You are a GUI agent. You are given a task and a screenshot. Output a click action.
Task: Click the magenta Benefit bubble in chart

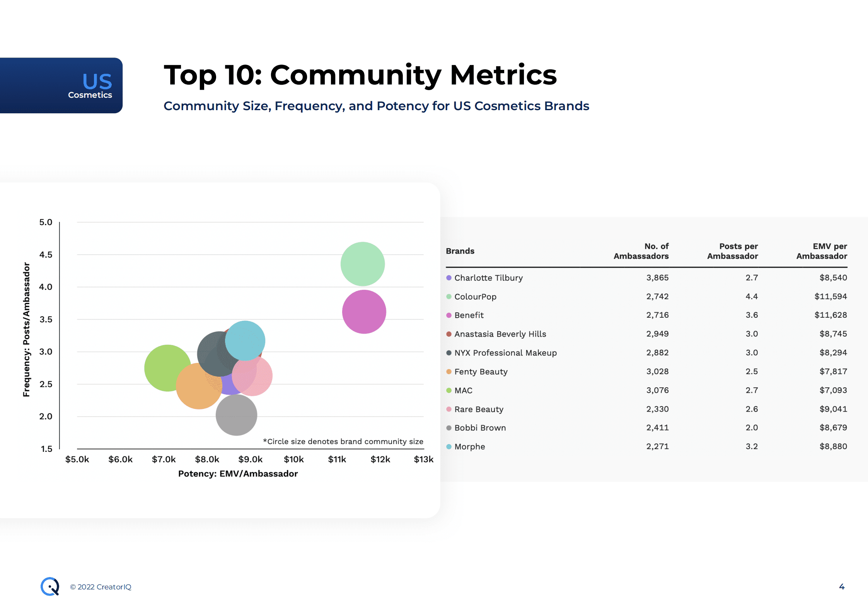pos(364,312)
